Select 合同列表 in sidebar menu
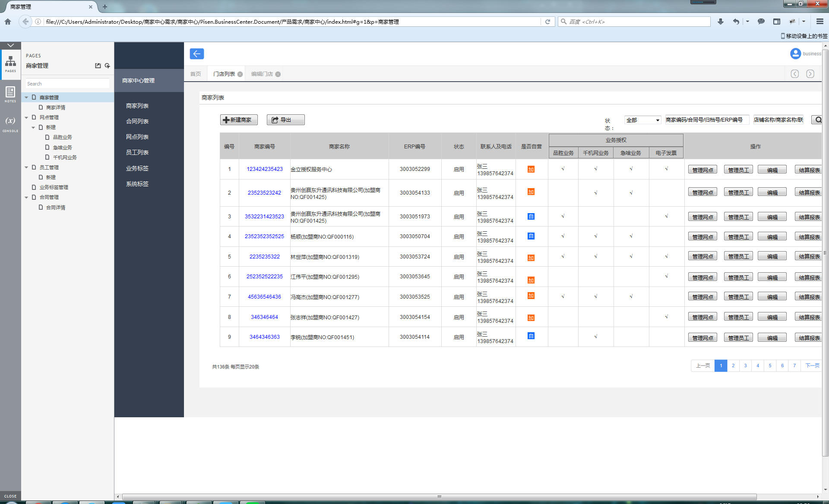 point(137,121)
